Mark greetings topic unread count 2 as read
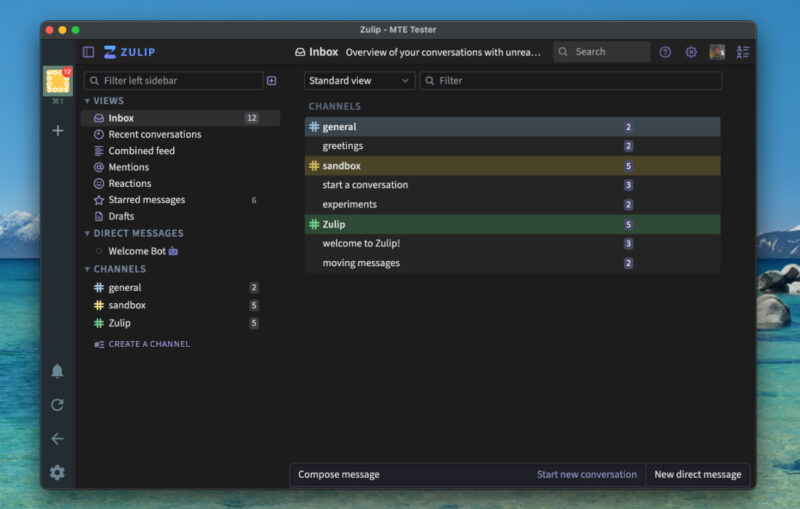Image resolution: width=800 pixels, height=509 pixels. click(x=628, y=146)
